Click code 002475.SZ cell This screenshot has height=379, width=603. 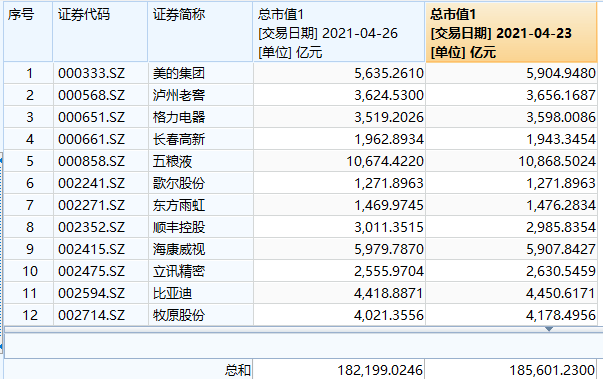(100, 271)
